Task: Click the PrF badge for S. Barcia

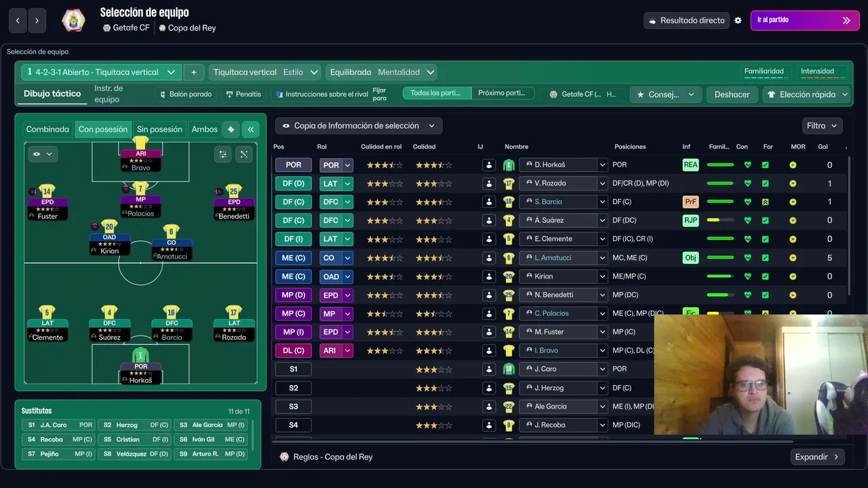Action: [x=690, y=202]
